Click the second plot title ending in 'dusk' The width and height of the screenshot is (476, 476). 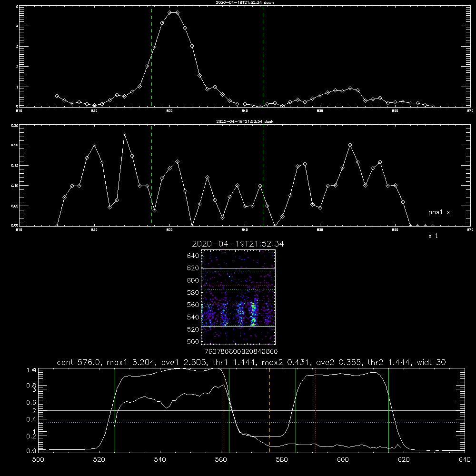pyautogui.click(x=245, y=121)
